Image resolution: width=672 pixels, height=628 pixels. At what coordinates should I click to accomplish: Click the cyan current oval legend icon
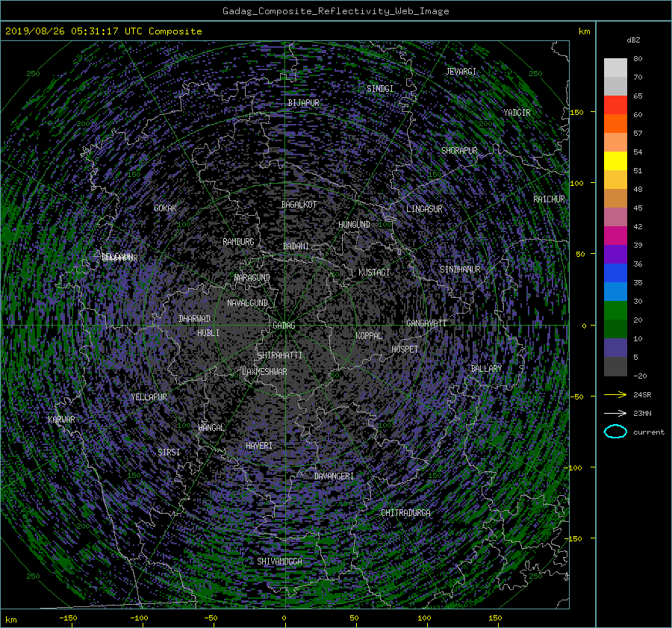click(615, 432)
